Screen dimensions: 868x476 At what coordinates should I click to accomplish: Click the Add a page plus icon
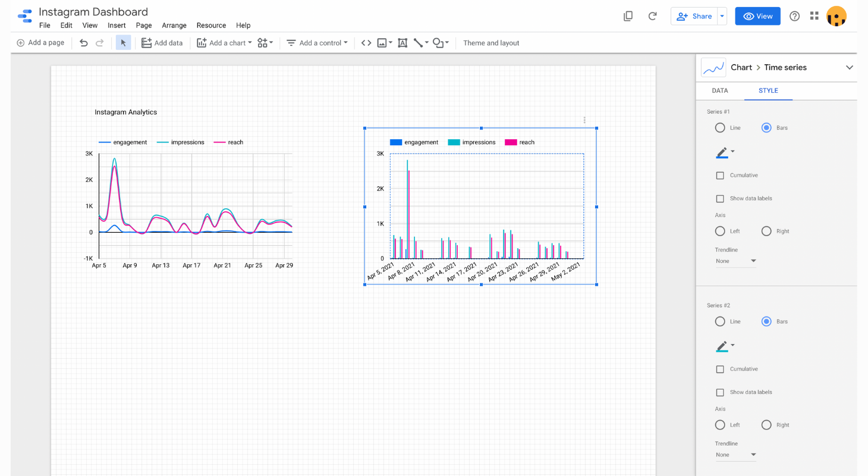pyautogui.click(x=21, y=43)
